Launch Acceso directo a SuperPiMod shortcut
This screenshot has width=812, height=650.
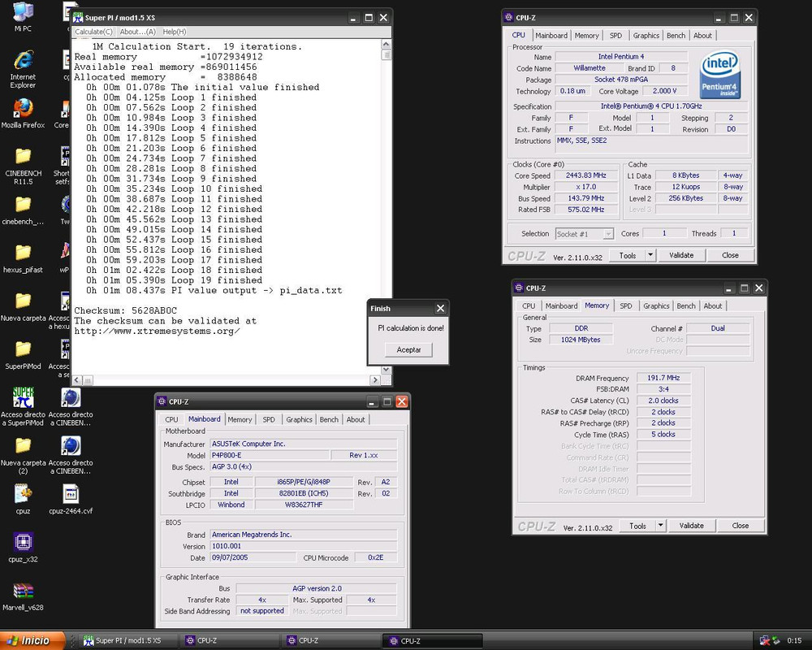coord(23,407)
